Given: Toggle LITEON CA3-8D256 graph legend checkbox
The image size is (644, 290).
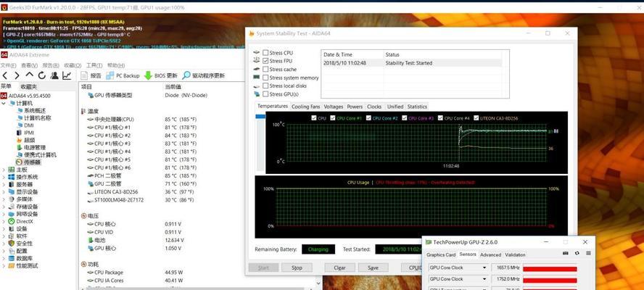Looking at the screenshot, I should click(x=476, y=118).
